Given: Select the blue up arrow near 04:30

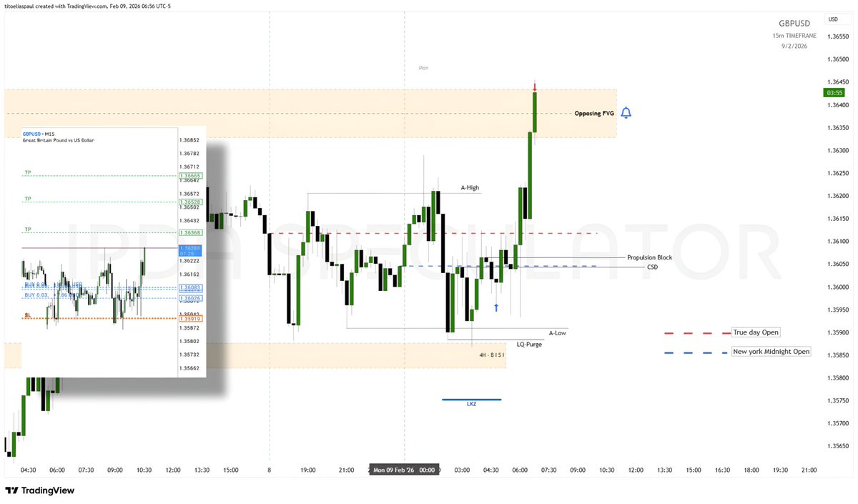Looking at the screenshot, I should pos(496,307).
